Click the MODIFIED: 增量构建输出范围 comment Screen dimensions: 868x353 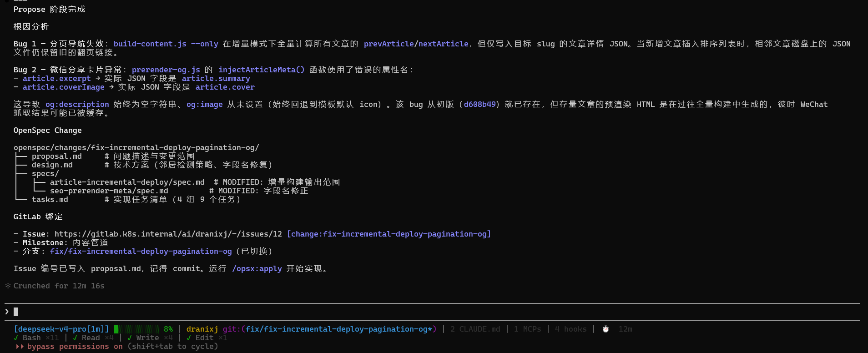[x=277, y=182]
